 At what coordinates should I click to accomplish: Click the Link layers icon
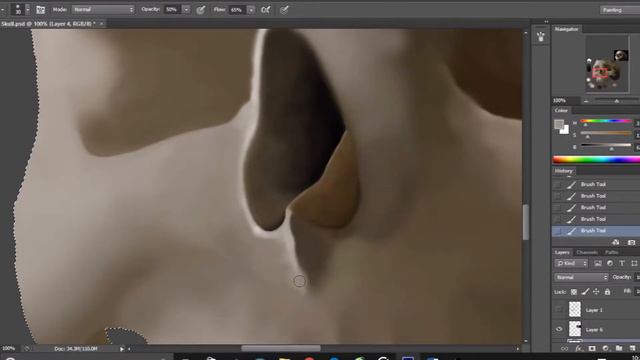tap(564, 349)
